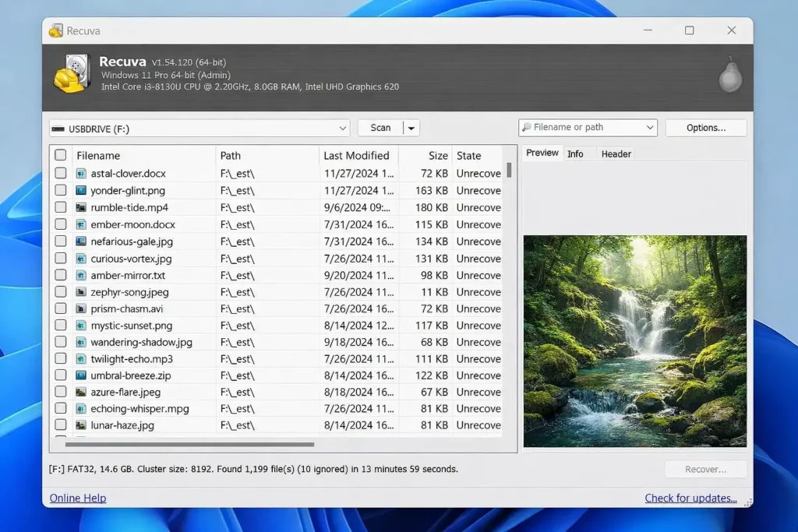Click the thumbnail icon for lunar-haze.jpg
This screenshot has width=798, height=532.
(x=81, y=425)
